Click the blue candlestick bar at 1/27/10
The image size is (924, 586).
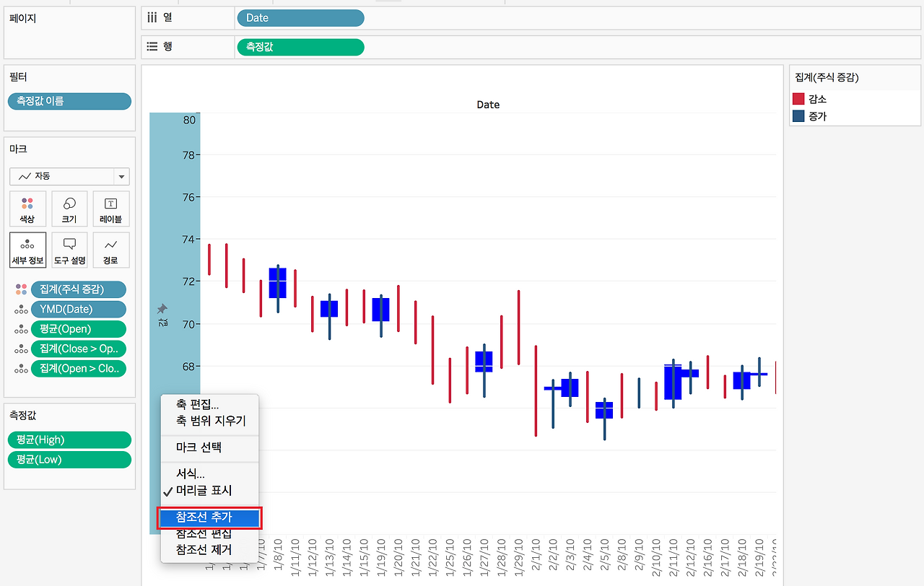point(484,362)
